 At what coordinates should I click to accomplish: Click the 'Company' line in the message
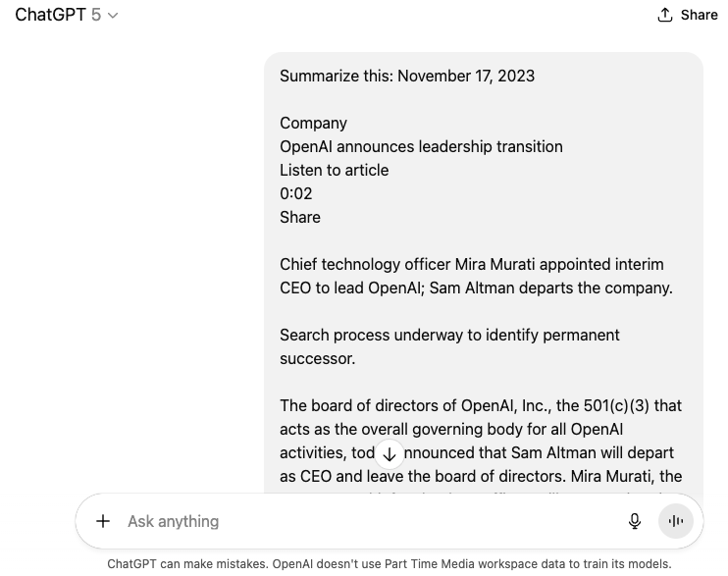[313, 123]
